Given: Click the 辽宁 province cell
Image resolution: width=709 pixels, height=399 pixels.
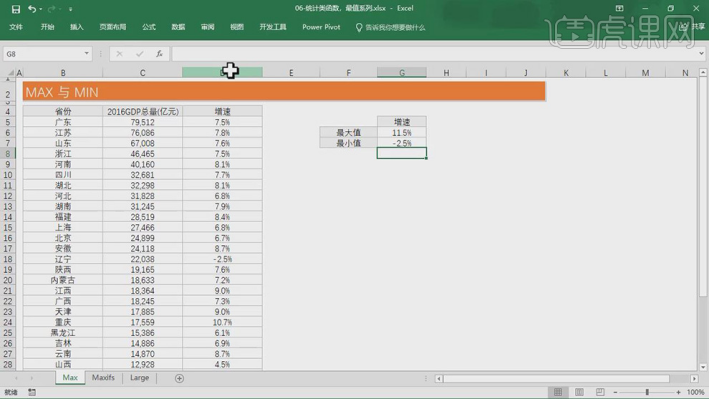Looking at the screenshot, I should click(x=63, y=259).
